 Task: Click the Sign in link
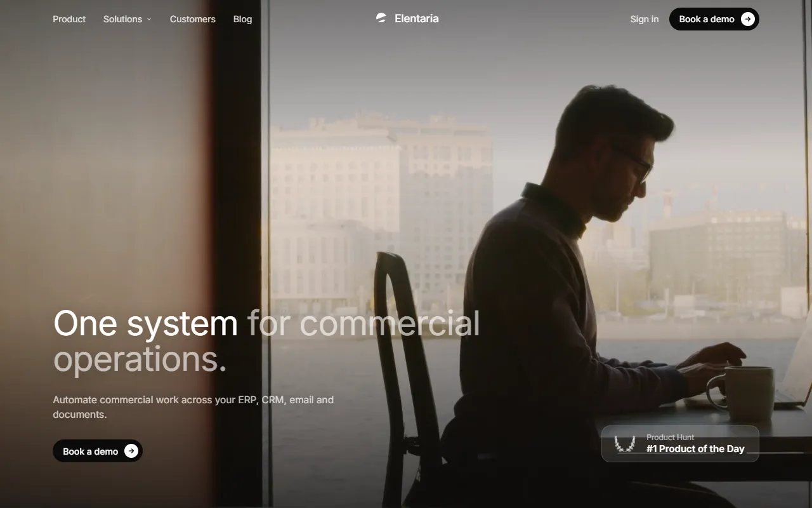(645, 19)
